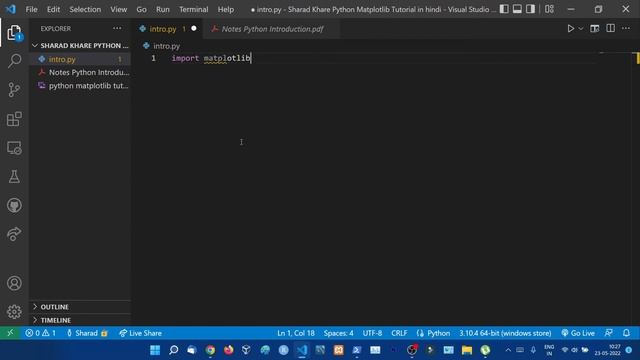Choose interpreter 3.10.4 64-bit
The width and height of the screenshot is (640, 360).
(x=505, y=333)
